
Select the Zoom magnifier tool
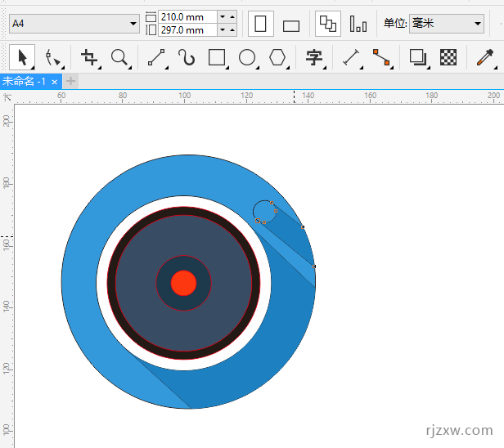[x=120, y=57]
